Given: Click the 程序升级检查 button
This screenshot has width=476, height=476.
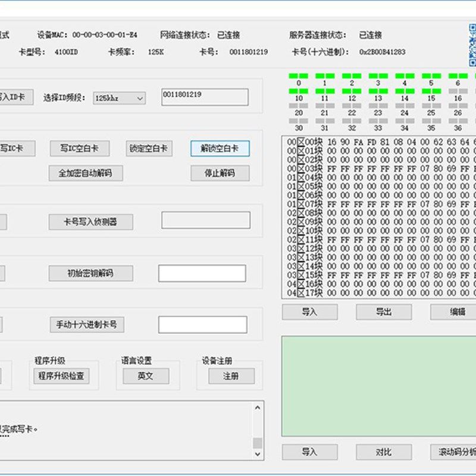Looking at the screenshot, I should 61,376.
